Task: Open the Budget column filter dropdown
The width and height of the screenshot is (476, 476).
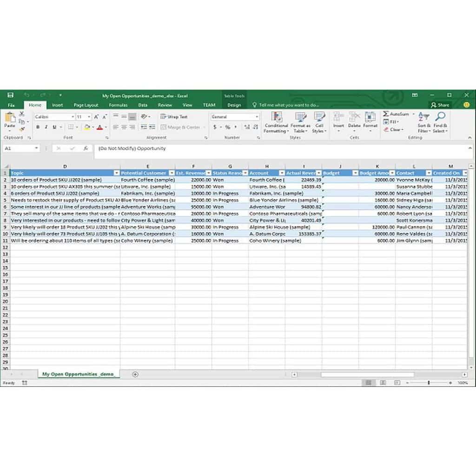Action: pos(355,173)
